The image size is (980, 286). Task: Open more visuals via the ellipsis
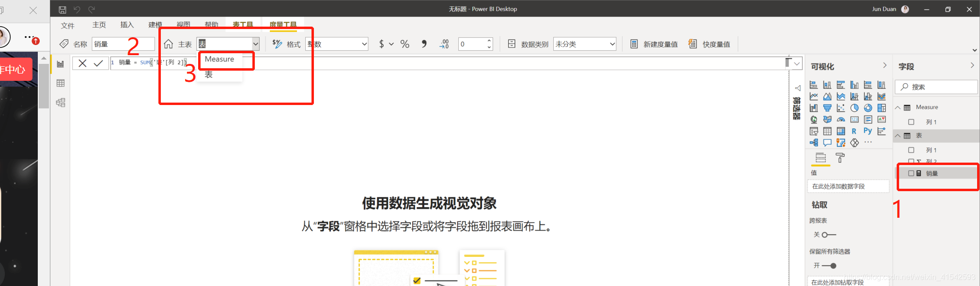(868, 142)
